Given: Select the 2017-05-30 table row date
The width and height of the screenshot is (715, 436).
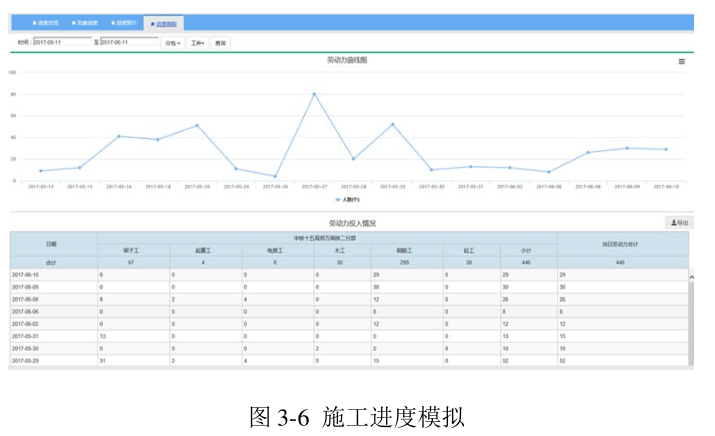Looking at the screenshot, I should 26,348.
